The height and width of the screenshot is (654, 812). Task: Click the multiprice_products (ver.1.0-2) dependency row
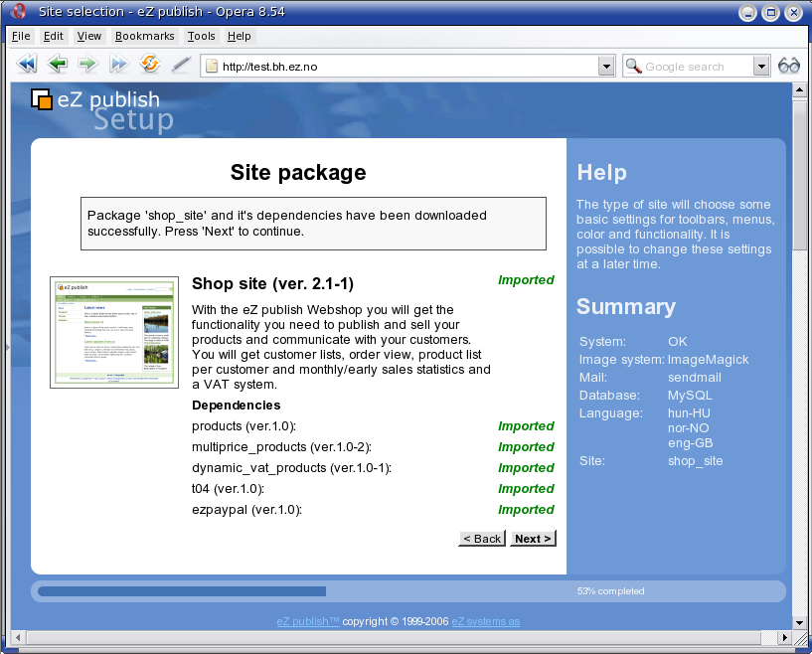point(373,447)
